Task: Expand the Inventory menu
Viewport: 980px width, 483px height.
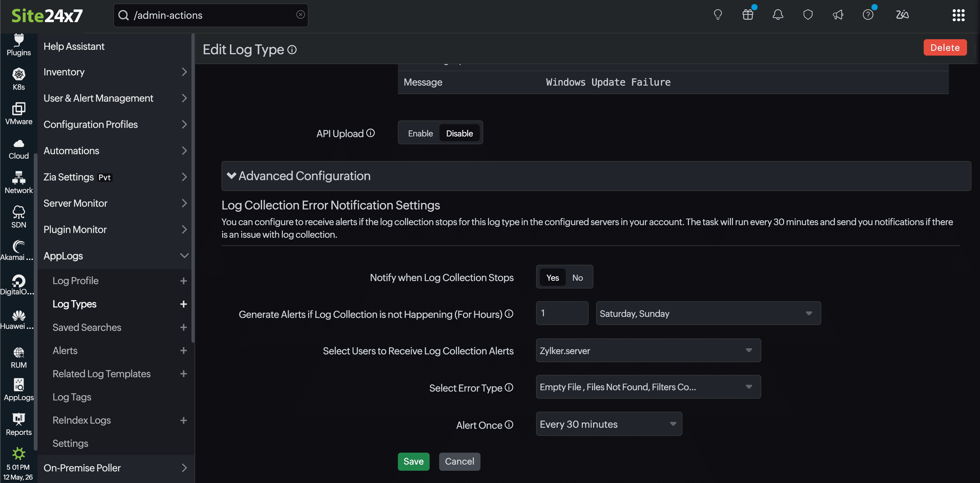Action: pos(116,72)
